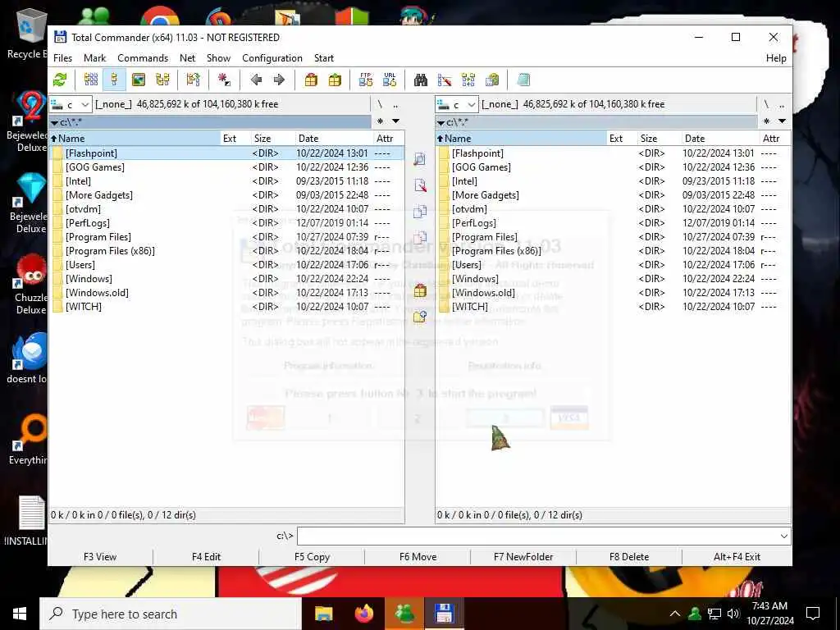Open the right panel directory history arrow
Image resolution: width=840 pixels, height=630 pixels.
coord(782,121)
